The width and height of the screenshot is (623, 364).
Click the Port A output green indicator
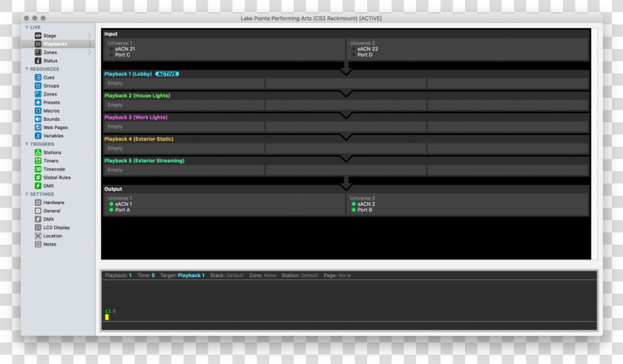[x=111, y=210]
